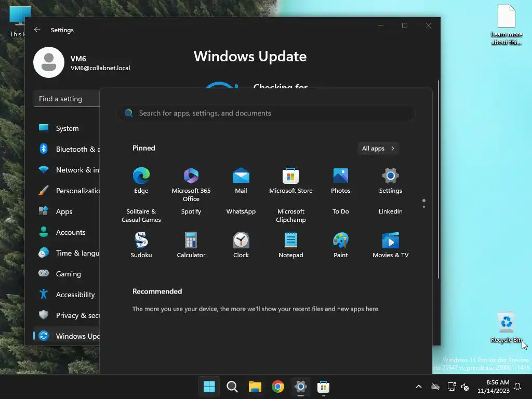Expand the All apps list
The height and width of the screenshot is (399, 532).
378,148
